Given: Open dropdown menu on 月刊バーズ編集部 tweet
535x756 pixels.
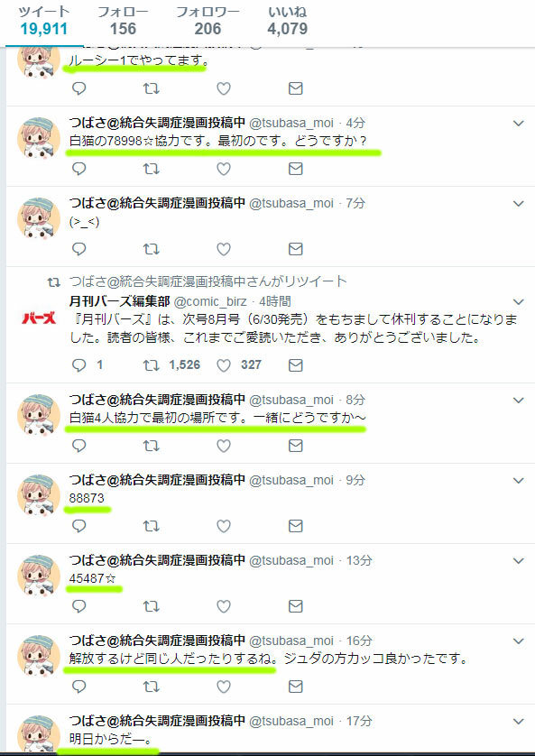Looking at the screenshot, I should (518, 302).
